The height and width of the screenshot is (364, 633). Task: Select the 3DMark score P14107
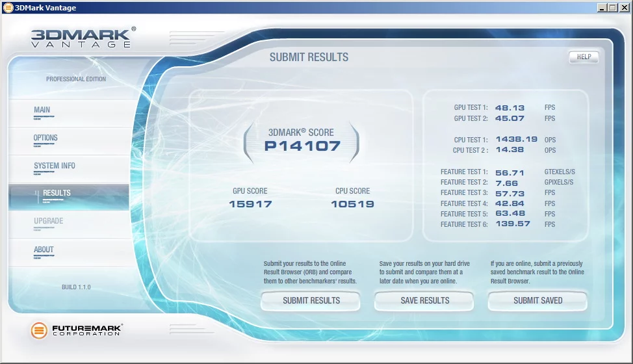(x=302, y=146)
